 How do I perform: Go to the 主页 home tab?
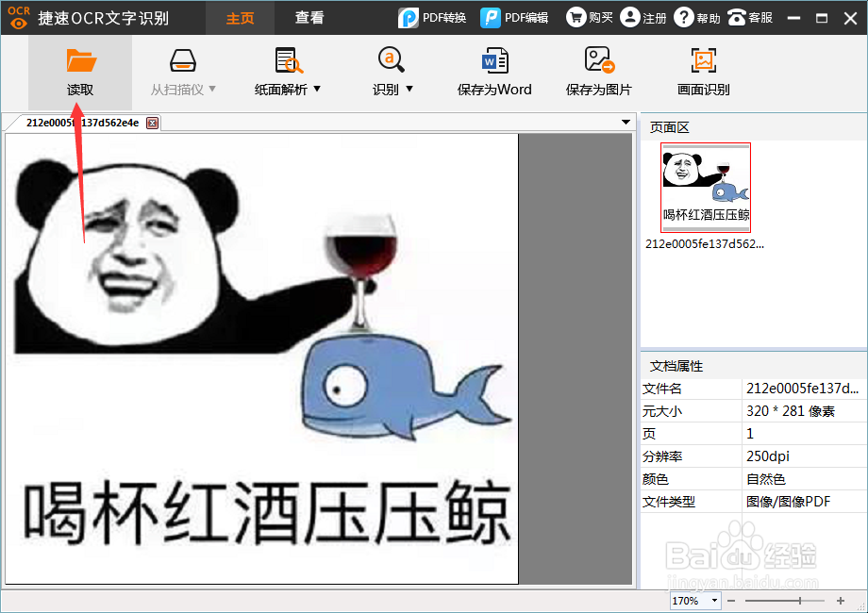pyautogui.click(x=240, y=17)
